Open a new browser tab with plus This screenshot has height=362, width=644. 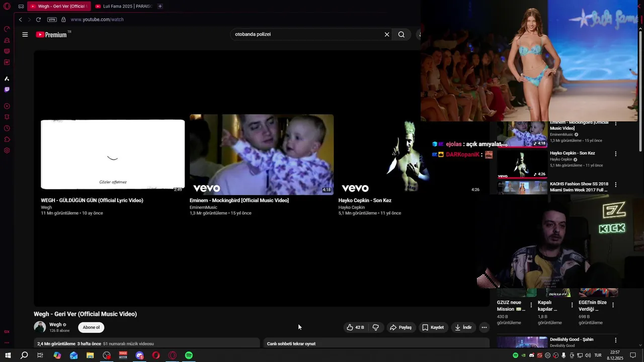point(160,7)
